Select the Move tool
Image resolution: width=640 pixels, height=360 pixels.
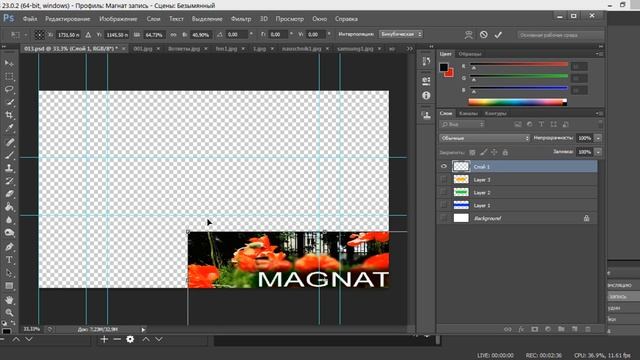point(9,63)
